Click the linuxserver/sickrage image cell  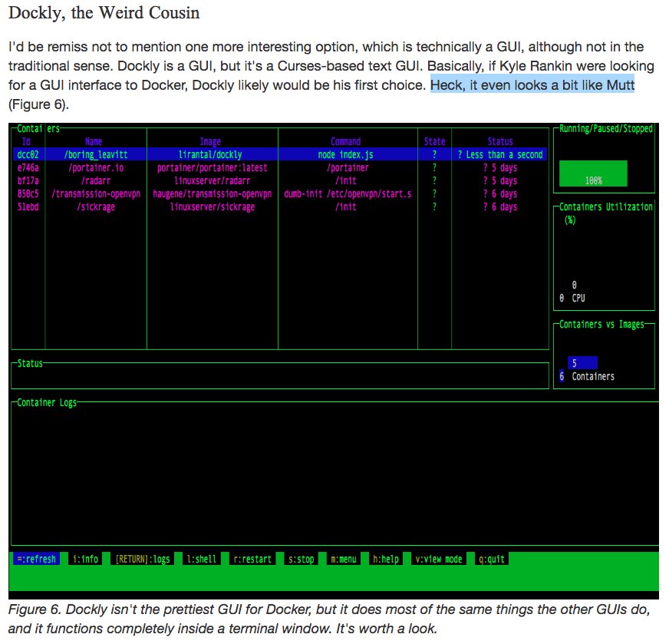click(212, 207)
